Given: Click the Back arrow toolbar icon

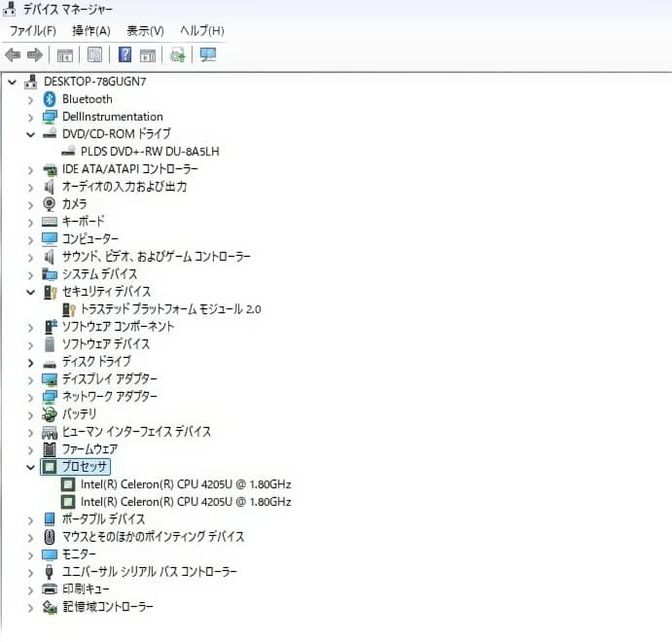Looking at the screenshot, I should (x=13, y=54).
